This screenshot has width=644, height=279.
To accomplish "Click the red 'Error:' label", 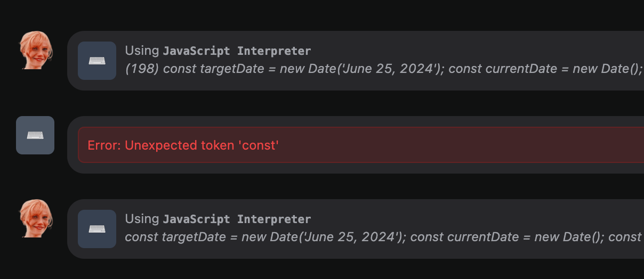I will [x=104, y=145].
